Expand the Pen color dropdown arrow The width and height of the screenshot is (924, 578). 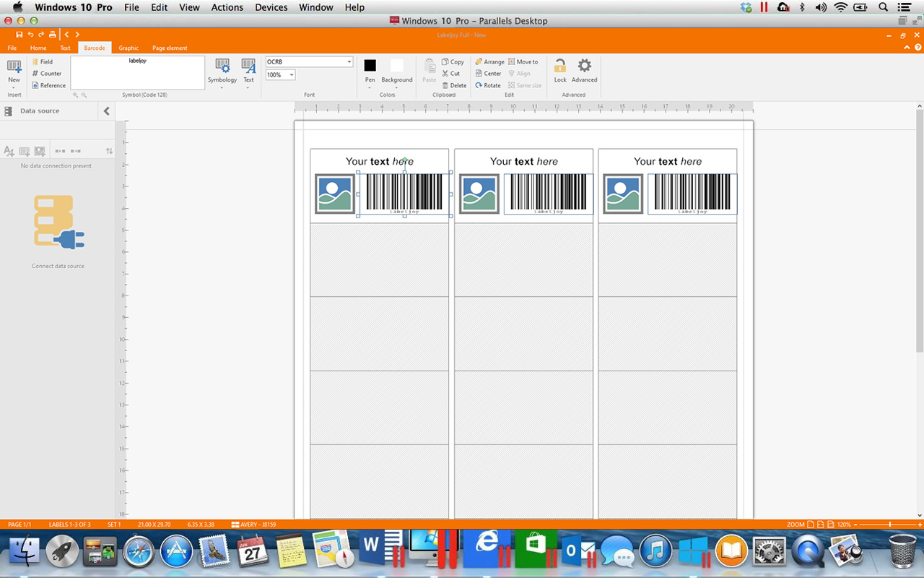[370, 88]
